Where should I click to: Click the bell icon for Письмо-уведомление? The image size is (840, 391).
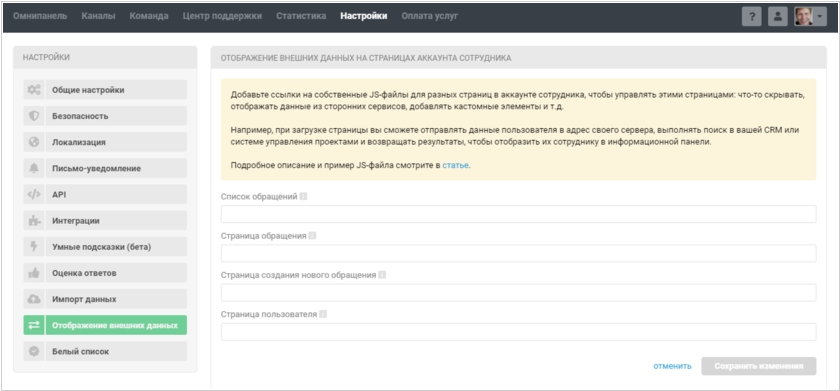34,168
